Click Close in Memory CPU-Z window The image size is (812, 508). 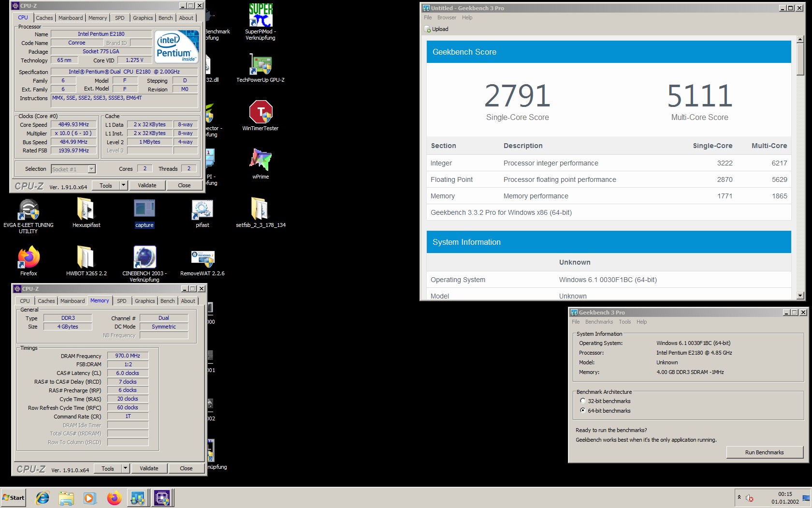tap(186, 468)
